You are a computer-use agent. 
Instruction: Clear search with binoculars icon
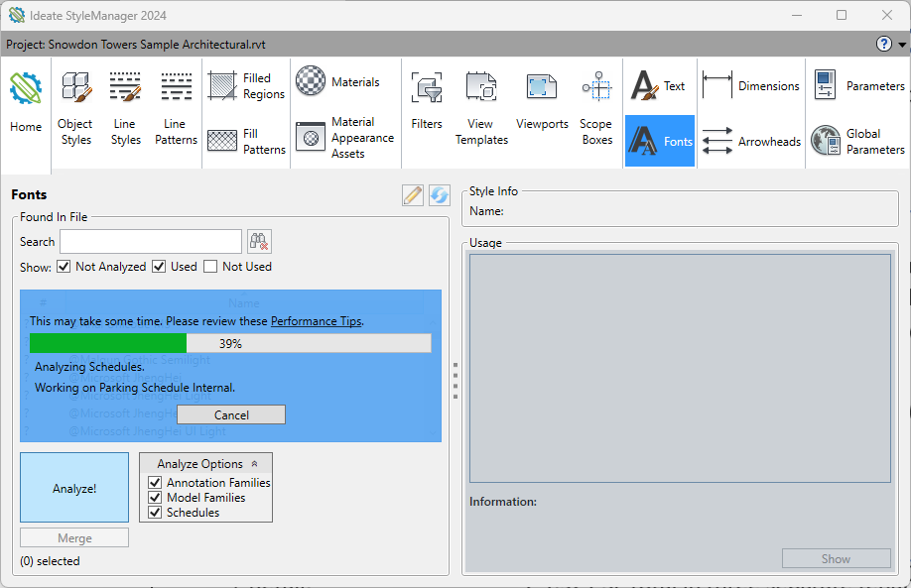(259, 242)
